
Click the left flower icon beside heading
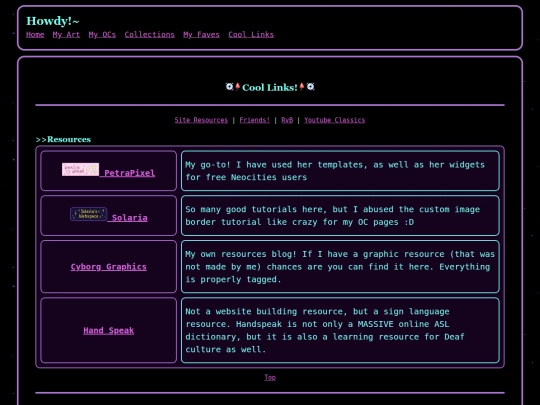click(x=229, y=86)
